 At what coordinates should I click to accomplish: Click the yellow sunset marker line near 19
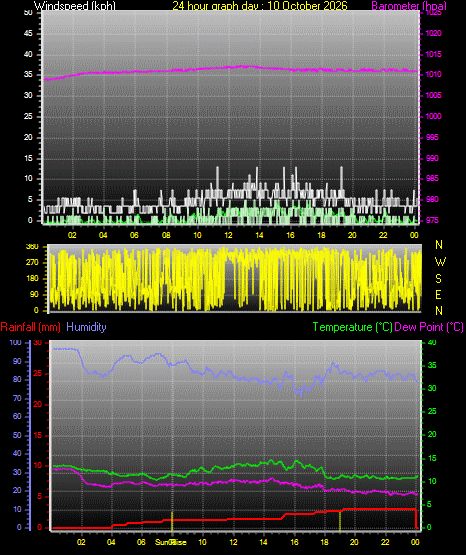(340, 521)
